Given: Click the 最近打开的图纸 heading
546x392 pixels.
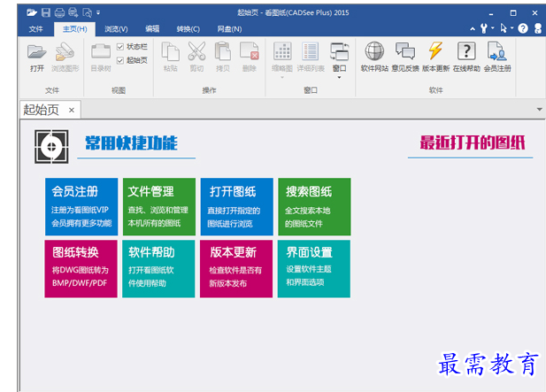Looking at the screenshot, I should pos(473,142).
